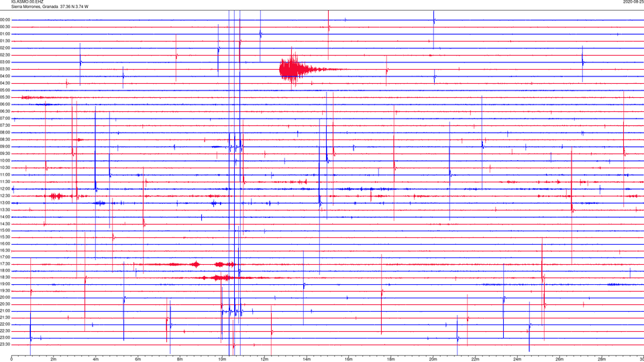Click the 01:00 time label
This screenshot has height=362, width=644.
5,34
